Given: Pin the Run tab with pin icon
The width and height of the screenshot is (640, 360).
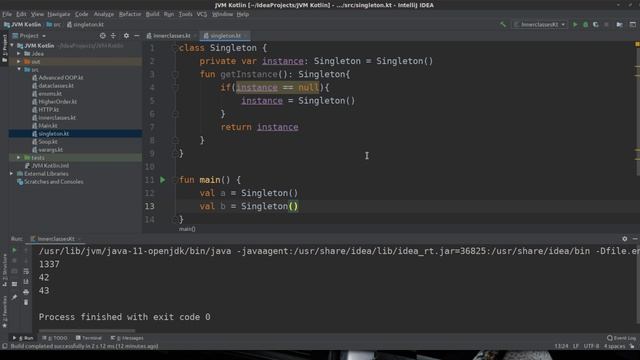Looking at the screenshot, I should point(14,297).
